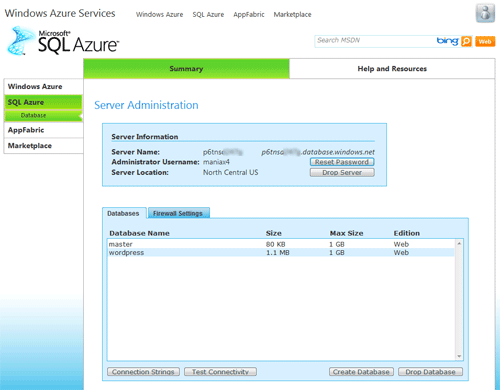The height and width of the screenshot is (390, 500).
Task: Click the Drop Server button
Action: tap(342, 173)
